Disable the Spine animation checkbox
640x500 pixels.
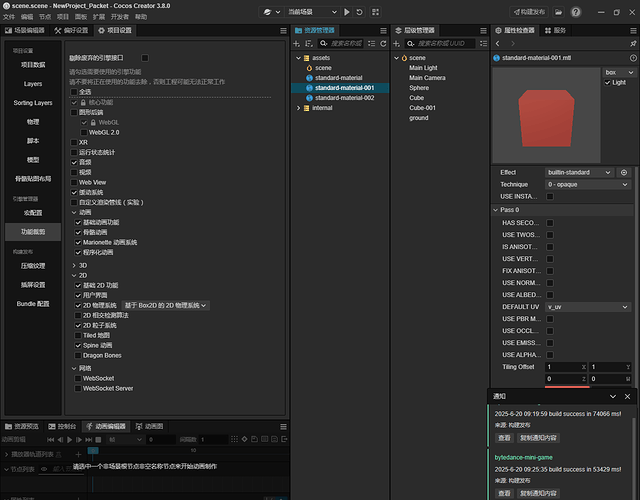click(x=78, y=346)
